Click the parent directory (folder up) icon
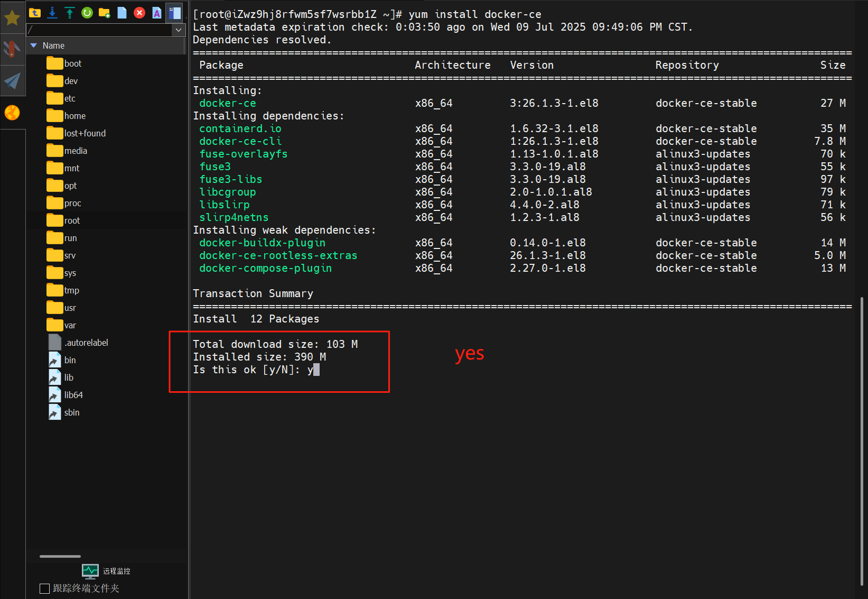 (x=35, y=13)
